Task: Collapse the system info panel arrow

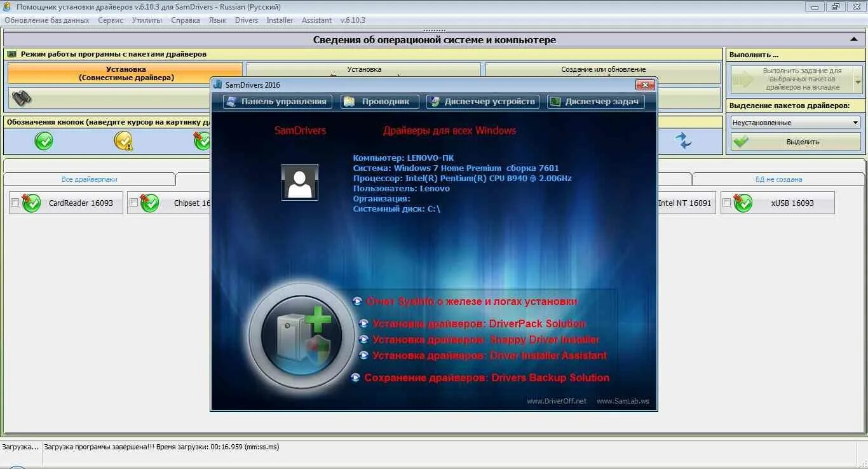Action: coord(855,39)
